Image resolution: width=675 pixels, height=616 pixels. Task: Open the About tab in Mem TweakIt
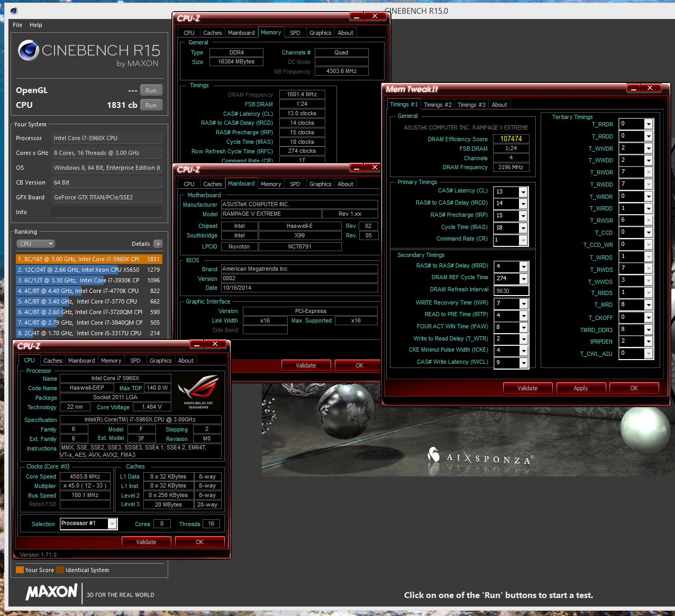[499, 105]
